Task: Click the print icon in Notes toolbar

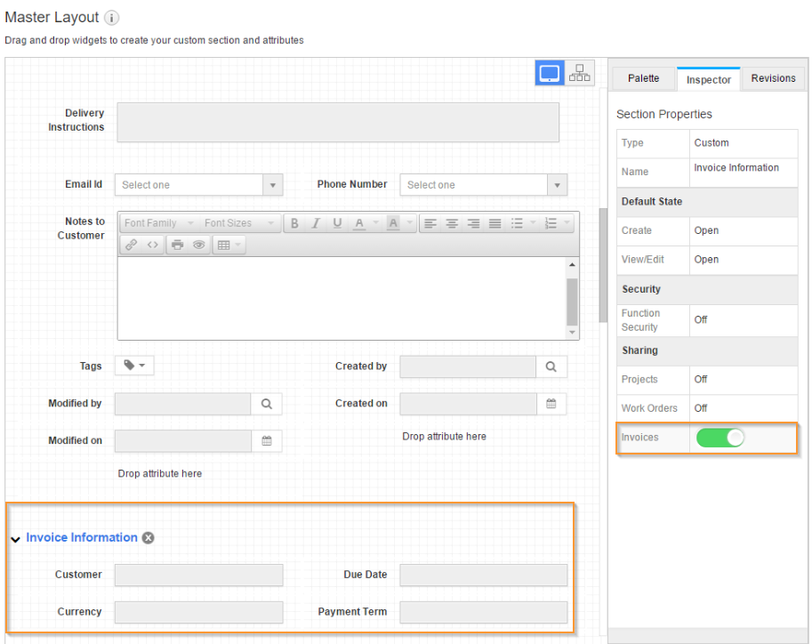Action: [x=177, y=245]
